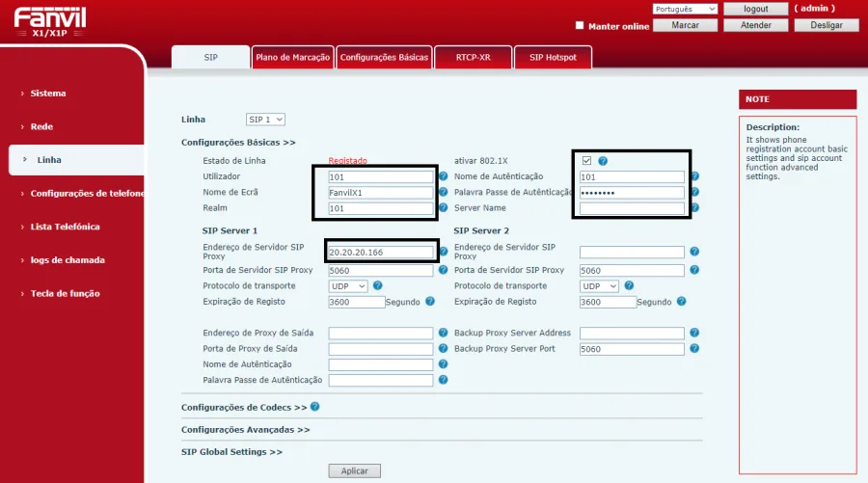This screenshot has height=483, width=868.
Task: Open SIP Server 1 Protocolo de transporte dropdown
Action: (x=347, y=286)
